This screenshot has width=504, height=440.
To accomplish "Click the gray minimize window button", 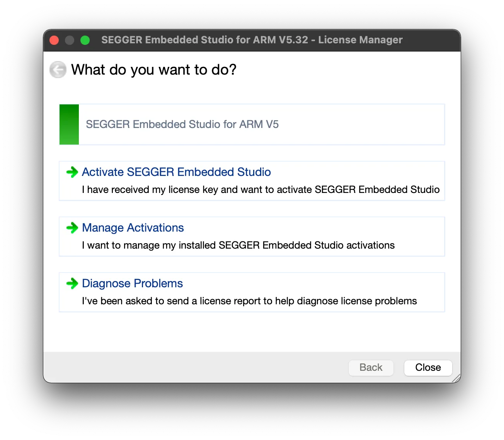I will [x=70, y=40].
